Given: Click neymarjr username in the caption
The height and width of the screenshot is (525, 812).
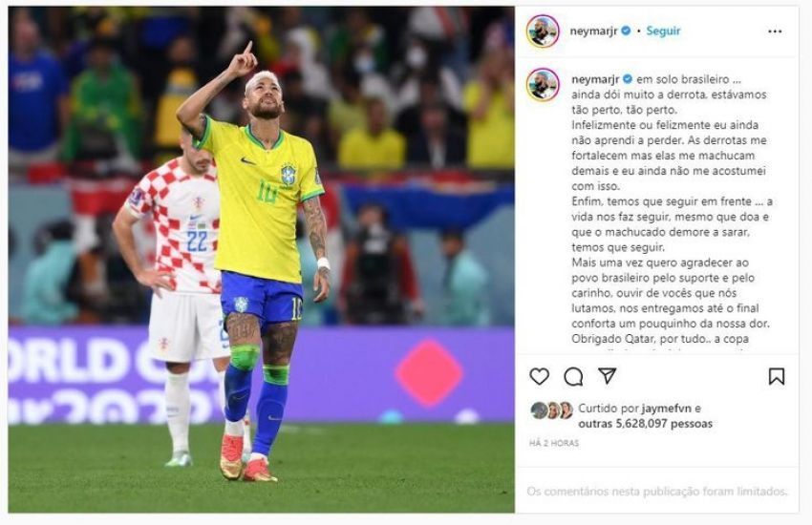Looking at the screenshot, I should click(595, 79).
